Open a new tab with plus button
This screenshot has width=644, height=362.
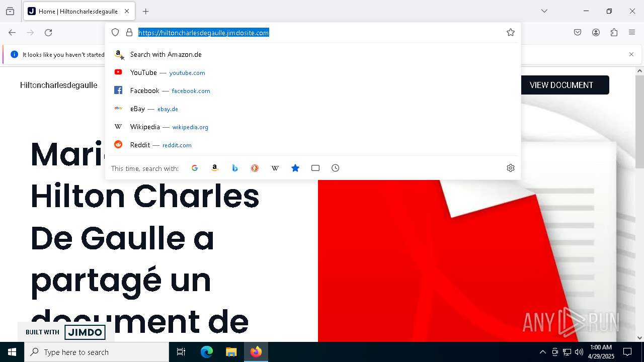click(x=146, y=11)
